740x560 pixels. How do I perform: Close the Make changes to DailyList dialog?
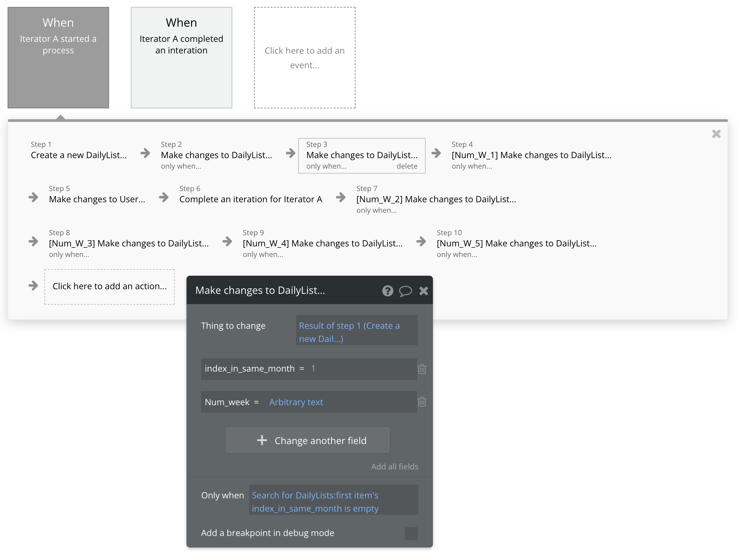tap(423, 291)
